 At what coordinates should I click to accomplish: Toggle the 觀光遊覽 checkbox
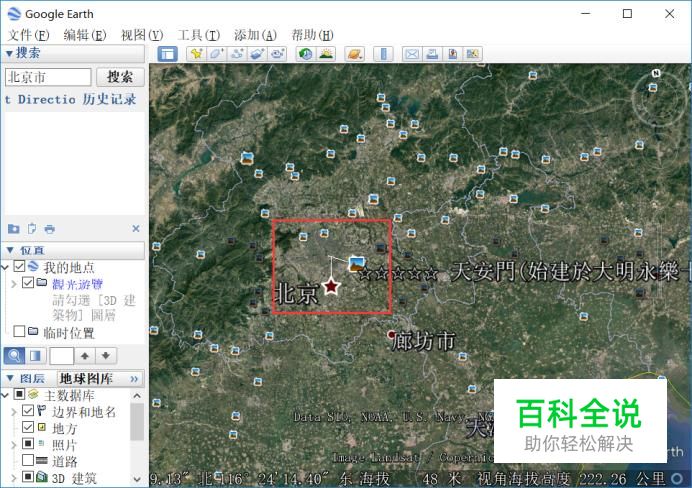coord(27,282)
